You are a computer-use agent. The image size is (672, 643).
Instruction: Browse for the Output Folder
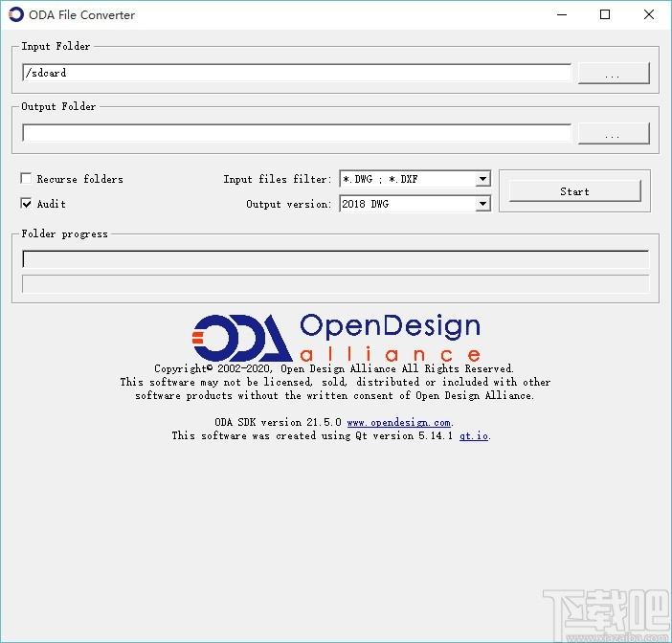[x=614, y=134]
